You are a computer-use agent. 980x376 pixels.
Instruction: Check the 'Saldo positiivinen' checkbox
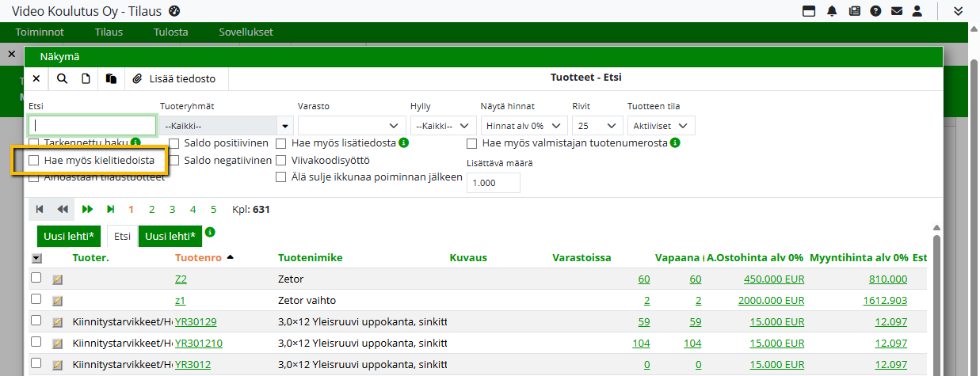tap(174, 143)
